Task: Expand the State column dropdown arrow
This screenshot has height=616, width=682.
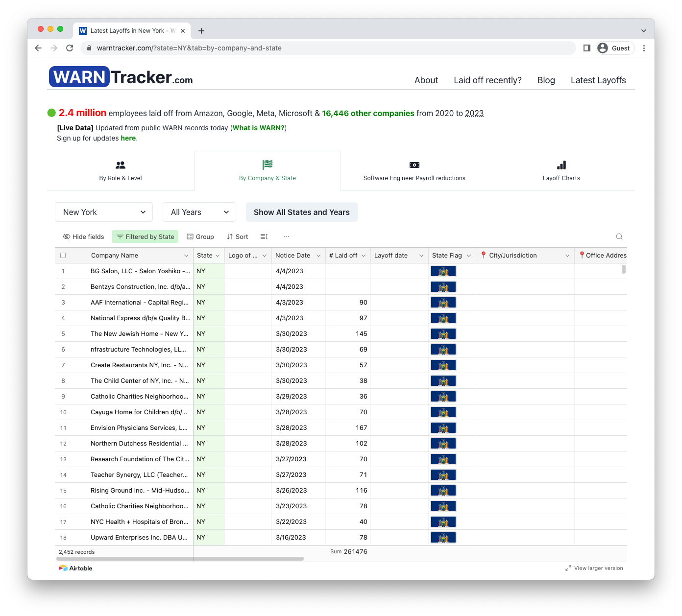Action: tap(218, 256)
